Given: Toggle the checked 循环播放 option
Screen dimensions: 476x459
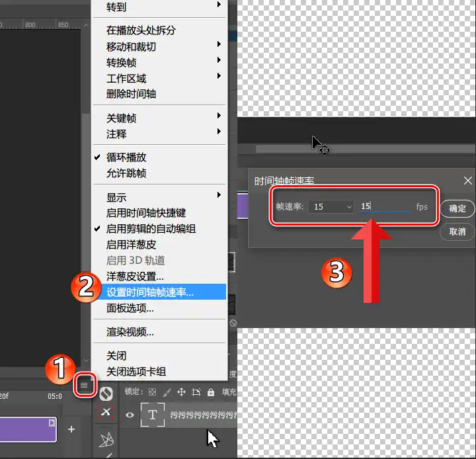Looking at the screenshot, I should pyautogui.click(x=126, y=157).
